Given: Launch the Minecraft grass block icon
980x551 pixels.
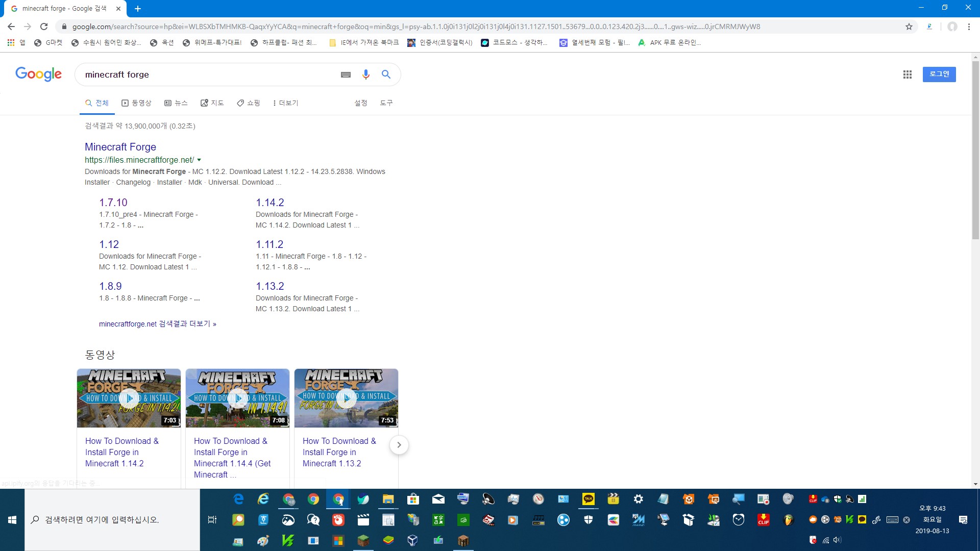Looking at the screenshot, I should tap(363, 540).
